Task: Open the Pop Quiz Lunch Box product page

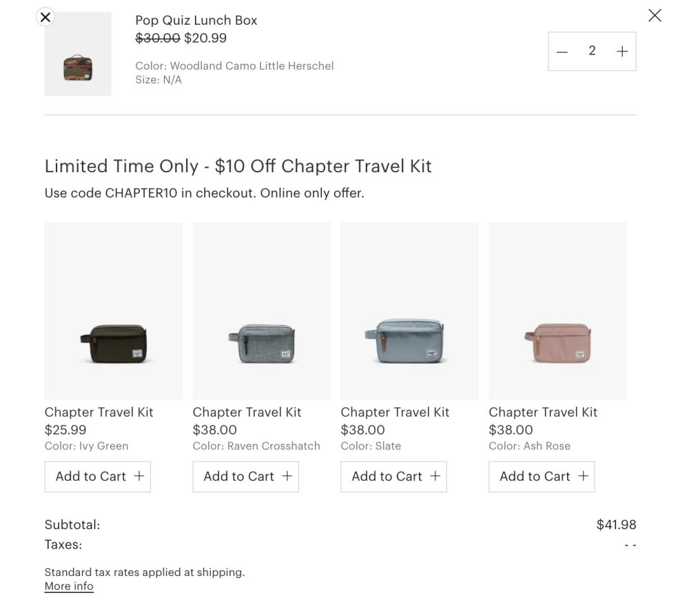Action: (196, 20)
